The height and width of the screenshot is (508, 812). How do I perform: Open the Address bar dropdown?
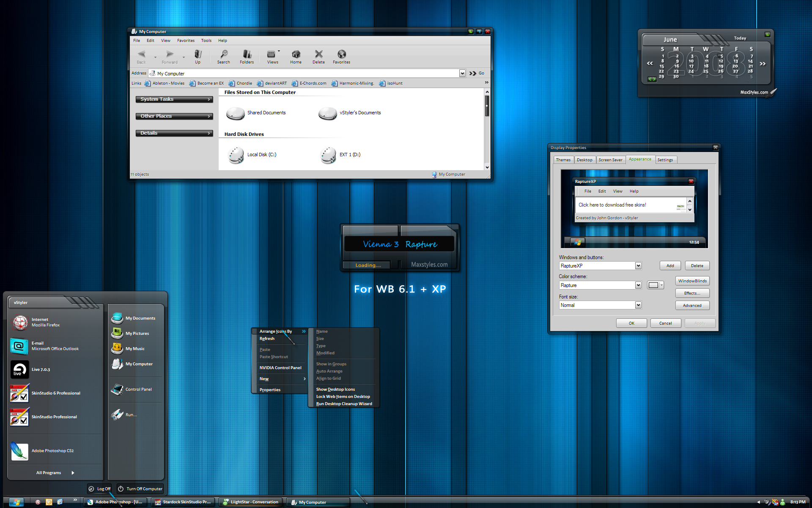tap(462, 73)
